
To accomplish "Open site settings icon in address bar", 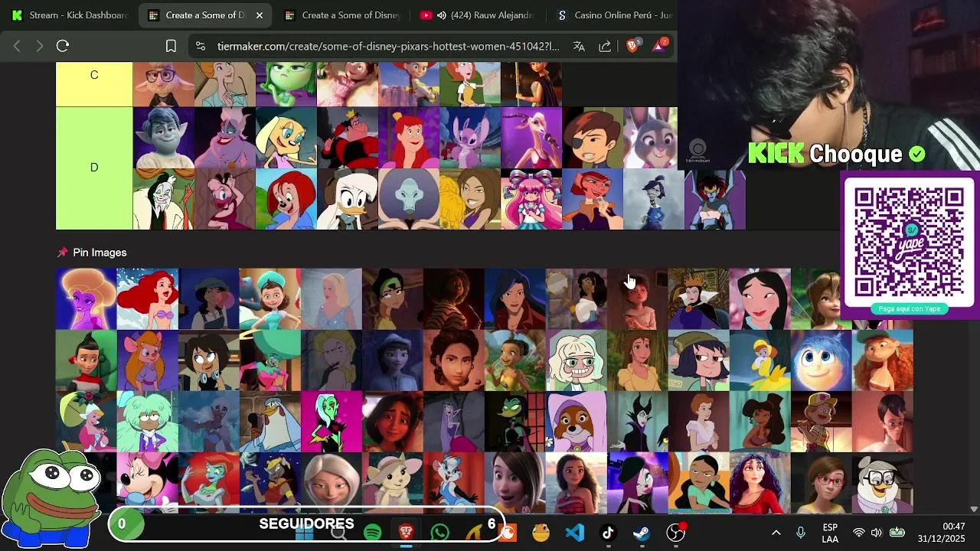I will point(201,46).
